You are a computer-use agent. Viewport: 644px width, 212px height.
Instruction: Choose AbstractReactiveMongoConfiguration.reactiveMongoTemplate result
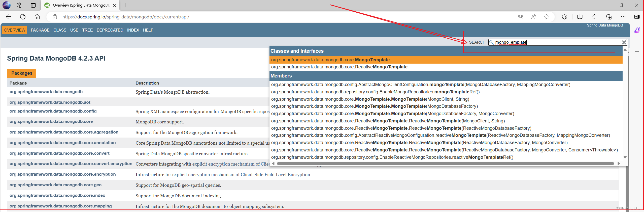[x=446, y=135]
